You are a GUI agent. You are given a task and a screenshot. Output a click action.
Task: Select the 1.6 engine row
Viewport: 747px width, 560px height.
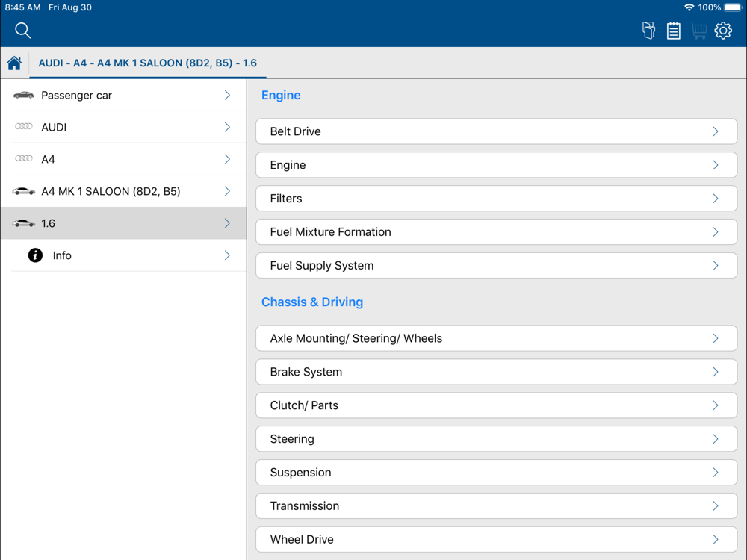pyautogui.click(x=123, y=223)
